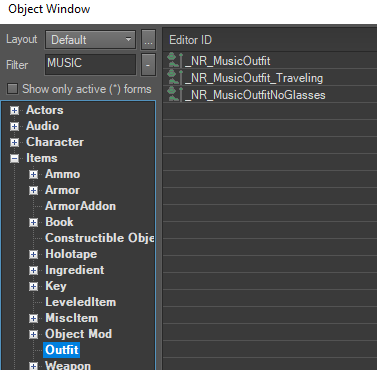This screenshot has height=370, width=377.
Task: Select the LeveledItem category
Action: tap(81, 302)
